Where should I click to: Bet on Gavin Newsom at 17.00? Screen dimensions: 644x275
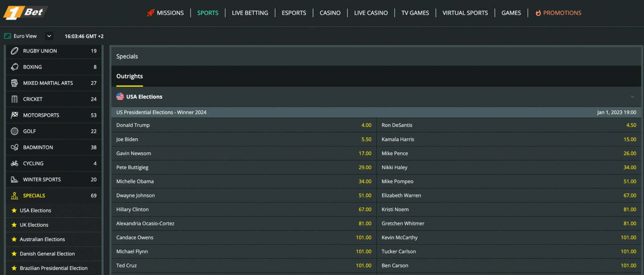244,153
